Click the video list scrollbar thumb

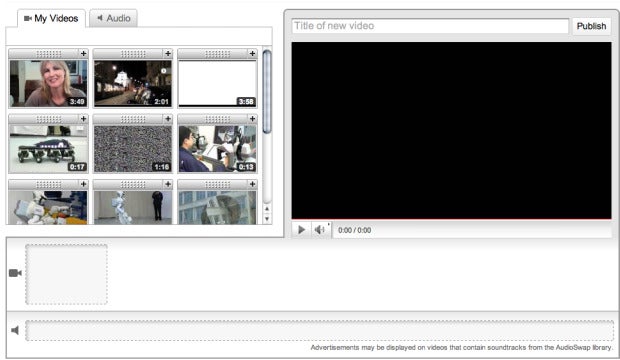click(267, 92)
